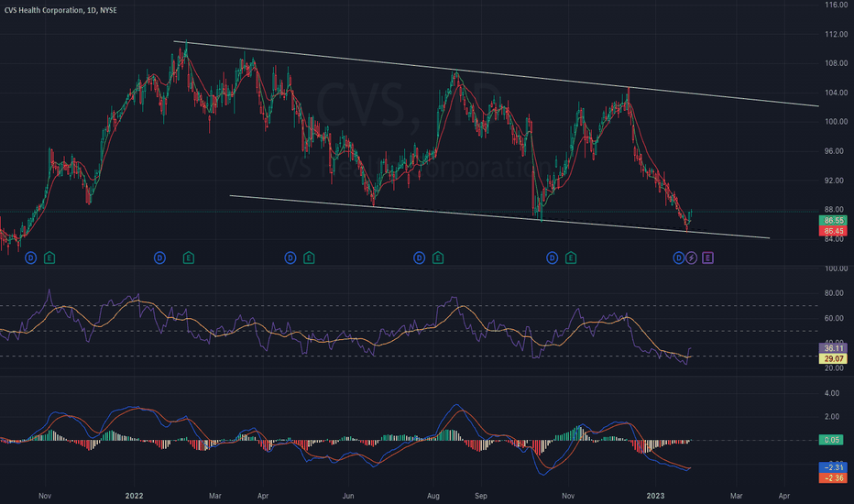The image size is (854, 504).
Task: Click the 60.00 level on the RSI scale
Action: click(x=834, y=318)
